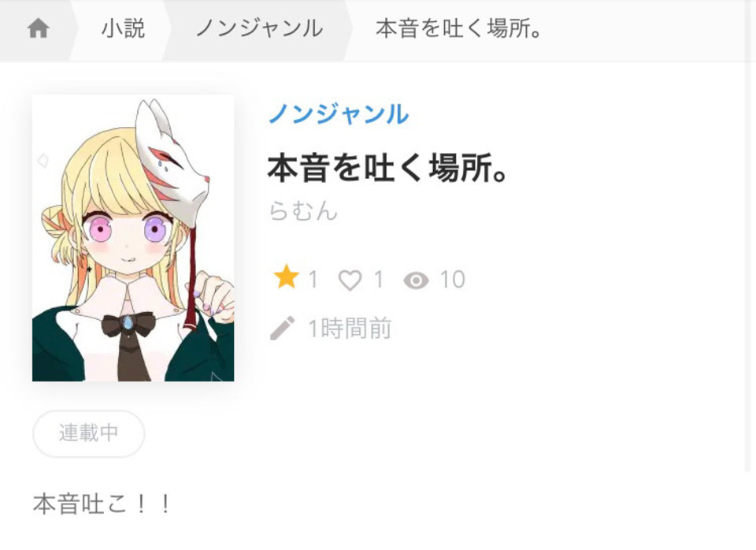Go to the home page icon
Screen dimensions: 756x550
click(x=38, y=28)
